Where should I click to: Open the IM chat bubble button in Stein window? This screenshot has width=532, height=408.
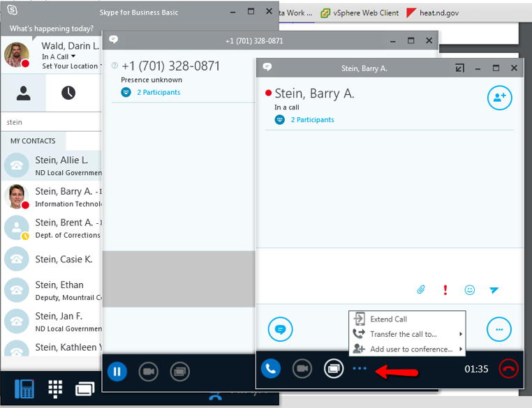(x=280, y=329)
